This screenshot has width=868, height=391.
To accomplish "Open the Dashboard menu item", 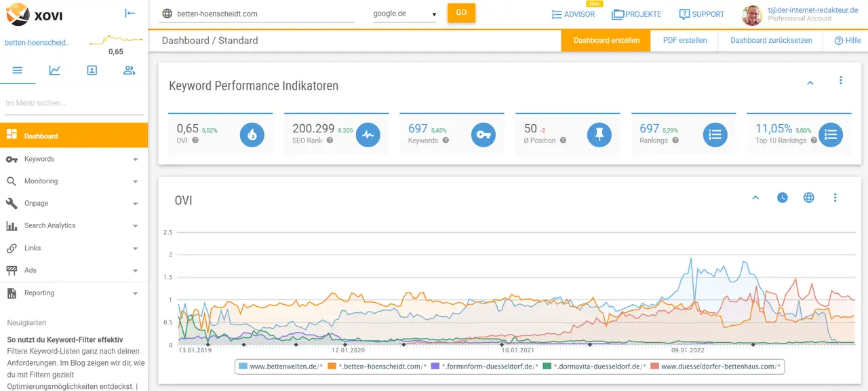I will (x=73, y=136).
